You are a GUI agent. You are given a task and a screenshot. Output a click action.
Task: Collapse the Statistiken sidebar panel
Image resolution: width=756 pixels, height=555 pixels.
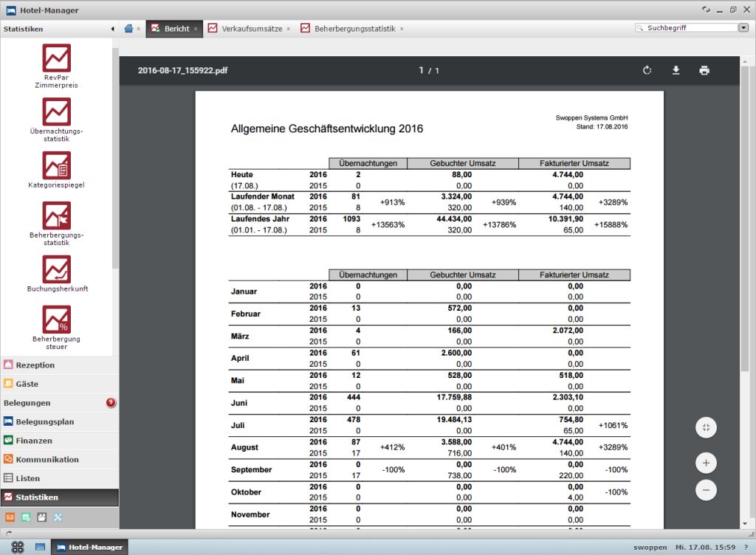(112, 29)
